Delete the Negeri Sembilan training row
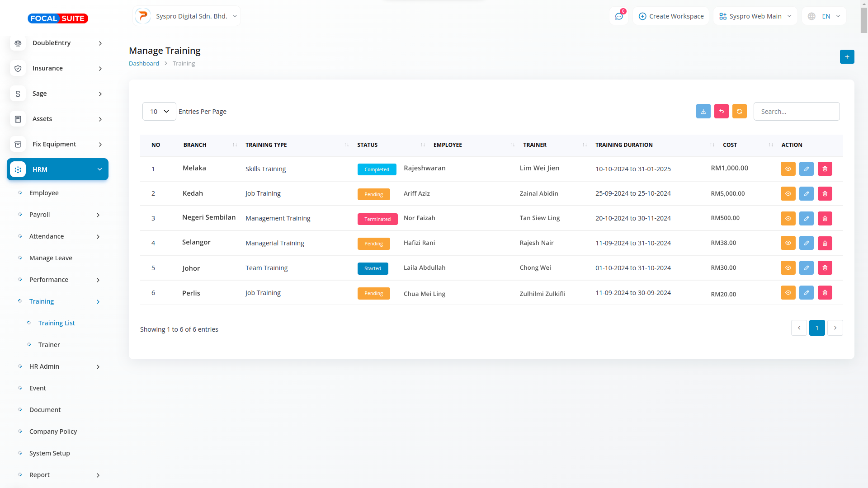The width and height of the screenshot is (868, 488). pyautogui.click(x=825, y=218)
